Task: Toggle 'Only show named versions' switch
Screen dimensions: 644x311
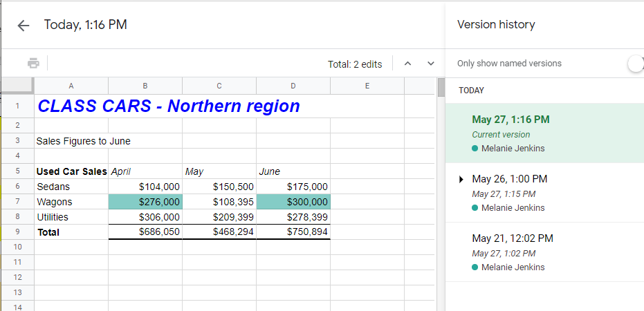Action: point(635,64)
